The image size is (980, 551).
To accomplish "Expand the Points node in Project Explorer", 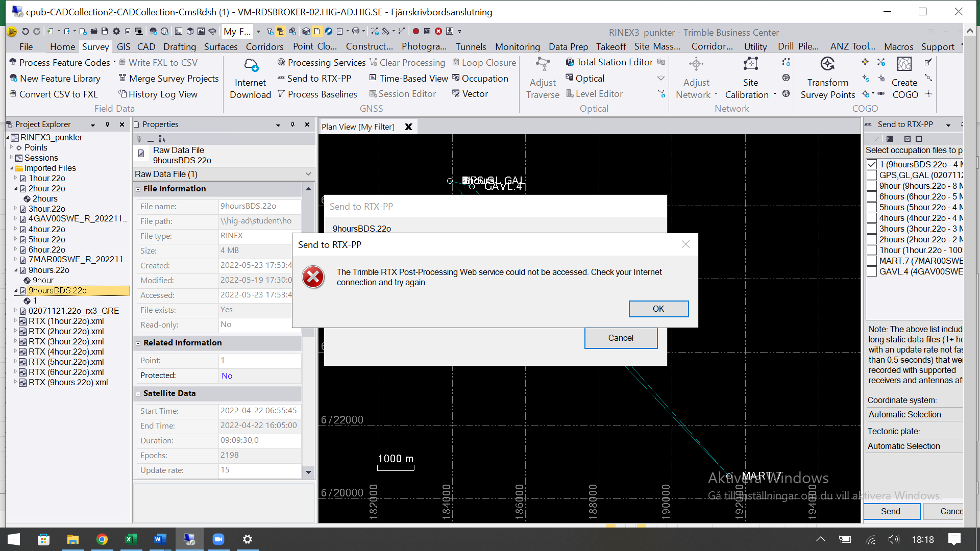I will coord(12,147).
